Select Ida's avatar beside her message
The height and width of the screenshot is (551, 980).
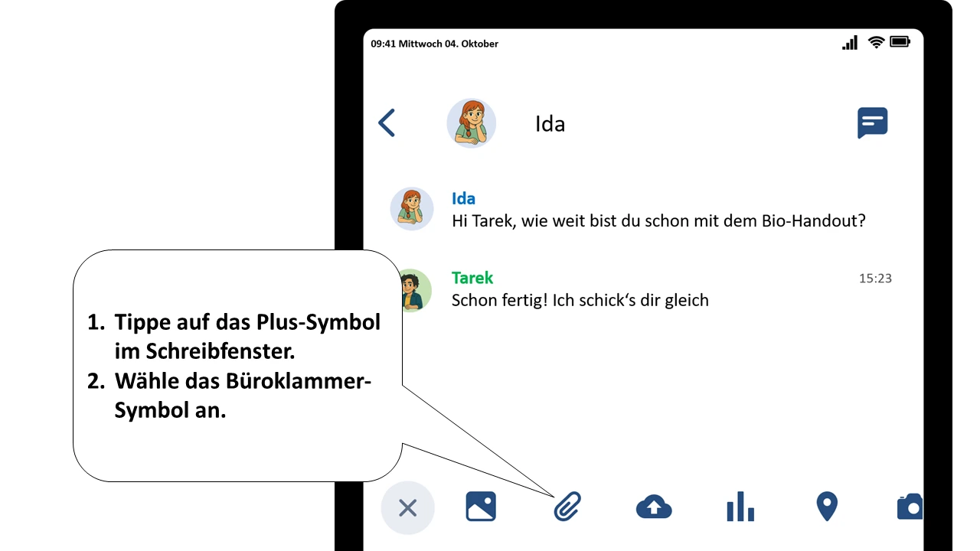(412, 209)
